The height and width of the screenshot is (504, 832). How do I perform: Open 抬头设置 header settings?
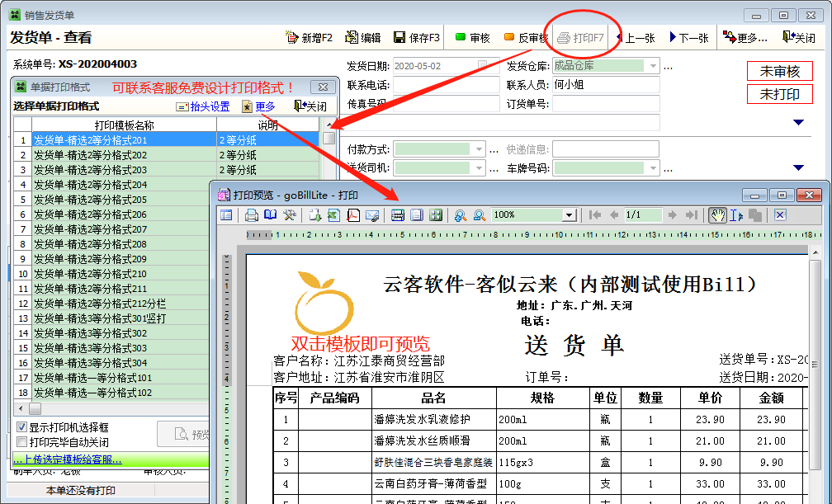click(203, 106)
